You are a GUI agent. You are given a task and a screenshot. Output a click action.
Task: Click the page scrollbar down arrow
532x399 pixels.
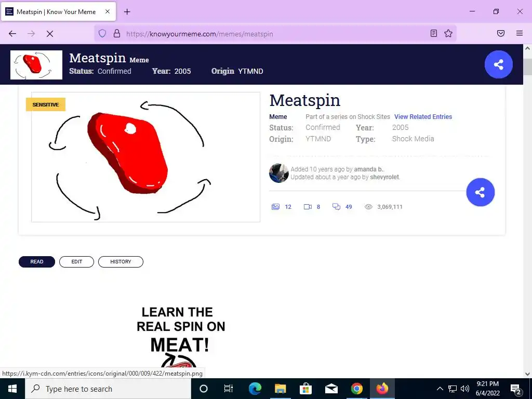pyautogui.click(x=528, y=374)
